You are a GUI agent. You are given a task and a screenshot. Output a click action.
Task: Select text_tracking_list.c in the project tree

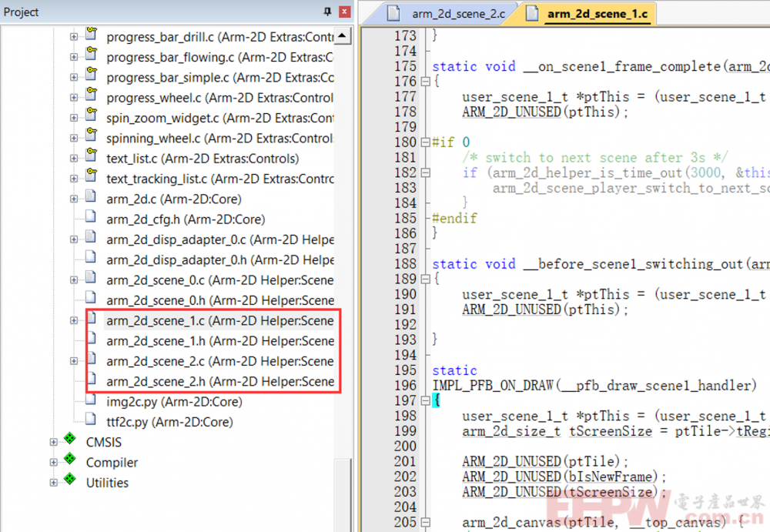pyautogui.click(x=220, y=179)
